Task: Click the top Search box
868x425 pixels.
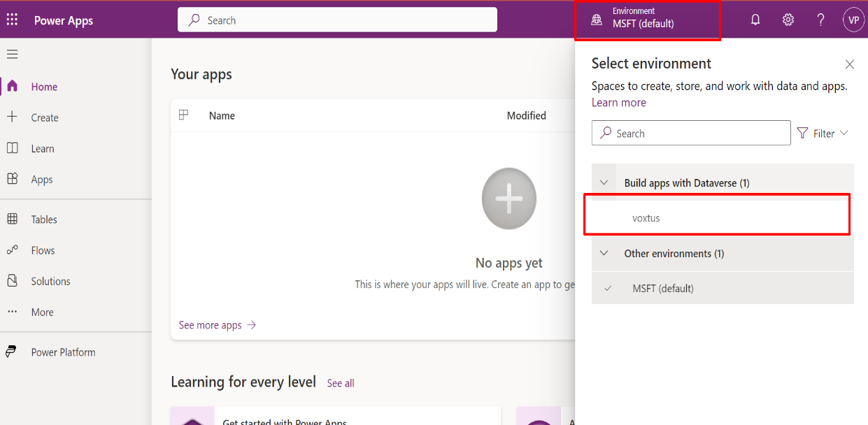Action: pos(337,20)
